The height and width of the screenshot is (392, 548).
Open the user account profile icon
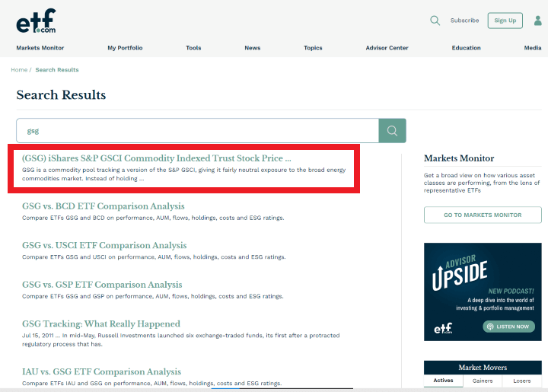[538, 21]
